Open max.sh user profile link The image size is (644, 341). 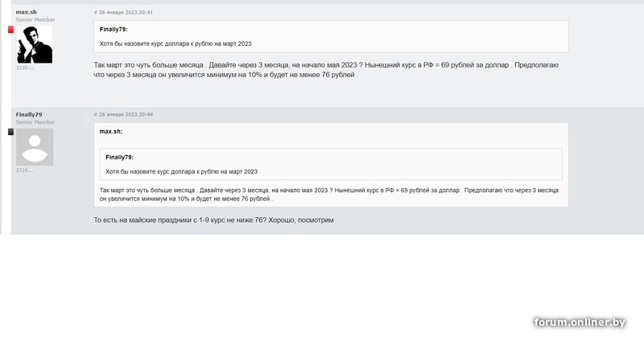click(27, 12)
